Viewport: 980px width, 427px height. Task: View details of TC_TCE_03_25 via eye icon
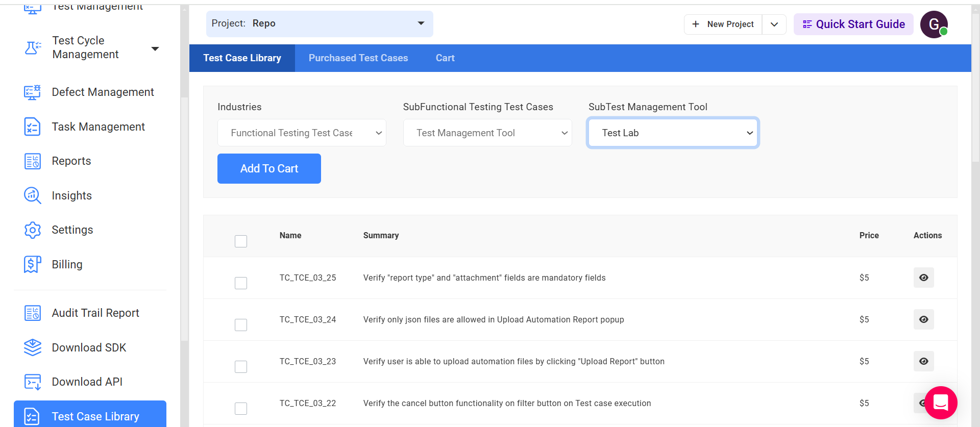pos(924,278)
